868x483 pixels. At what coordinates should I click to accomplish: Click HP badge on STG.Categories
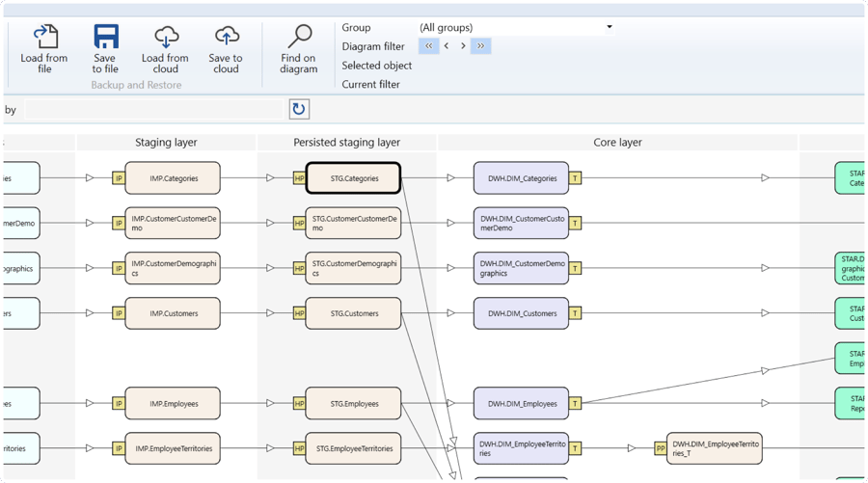[299, 178]
